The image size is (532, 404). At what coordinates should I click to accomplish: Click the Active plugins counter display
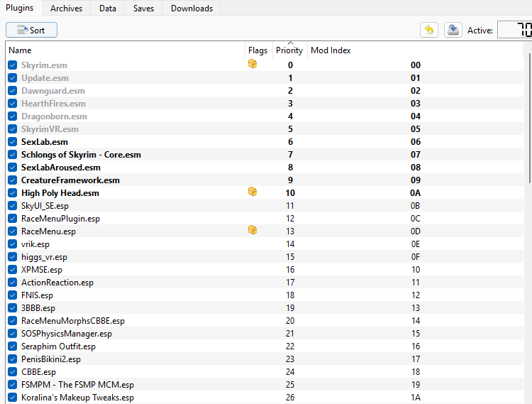point(515,30)
